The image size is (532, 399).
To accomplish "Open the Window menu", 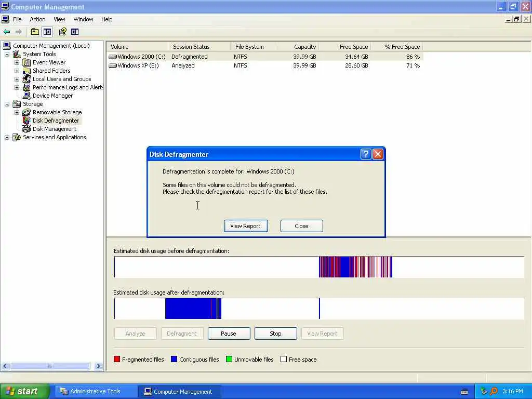I will (x=84, y=19).
